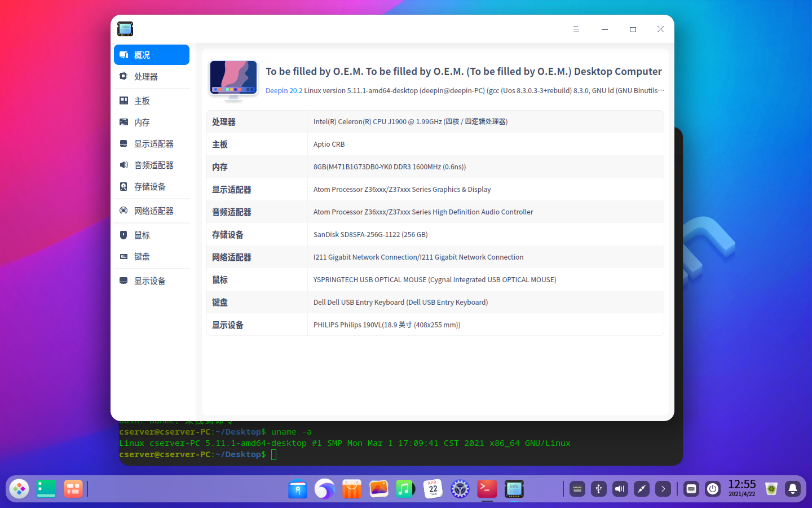Select the Aptio CRB motherboard value

click(329, 144)
